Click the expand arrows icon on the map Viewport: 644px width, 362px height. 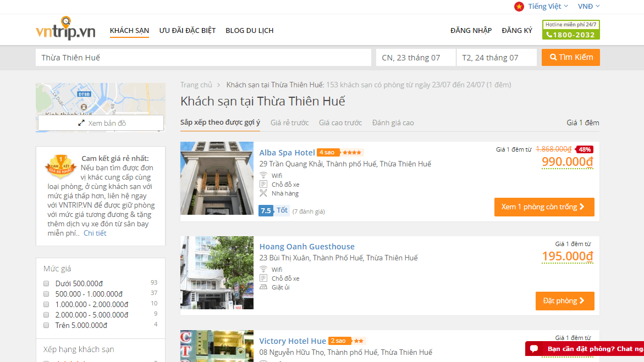pyautogui.click(x=81, y=123)
